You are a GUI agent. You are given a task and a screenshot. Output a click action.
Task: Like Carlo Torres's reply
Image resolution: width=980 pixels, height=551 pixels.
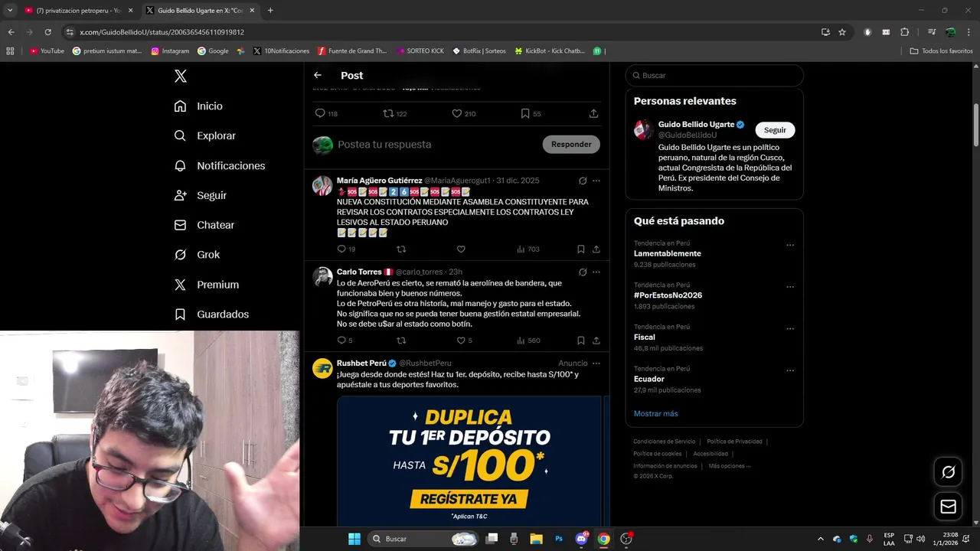(x=461, y=341)
